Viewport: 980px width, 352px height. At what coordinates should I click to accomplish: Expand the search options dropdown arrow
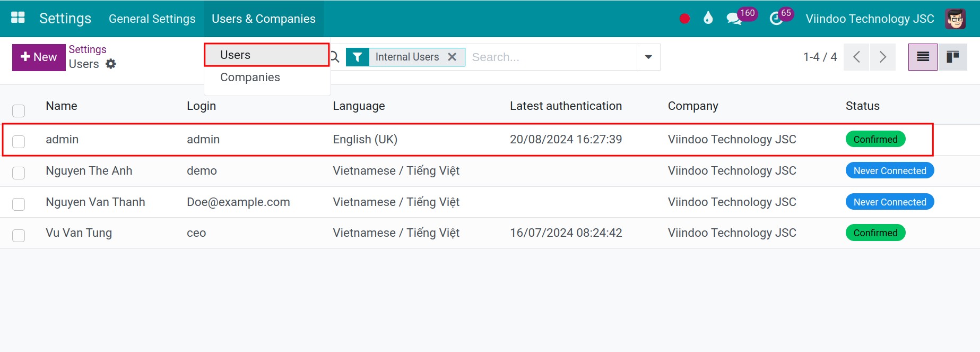(648, 57)
